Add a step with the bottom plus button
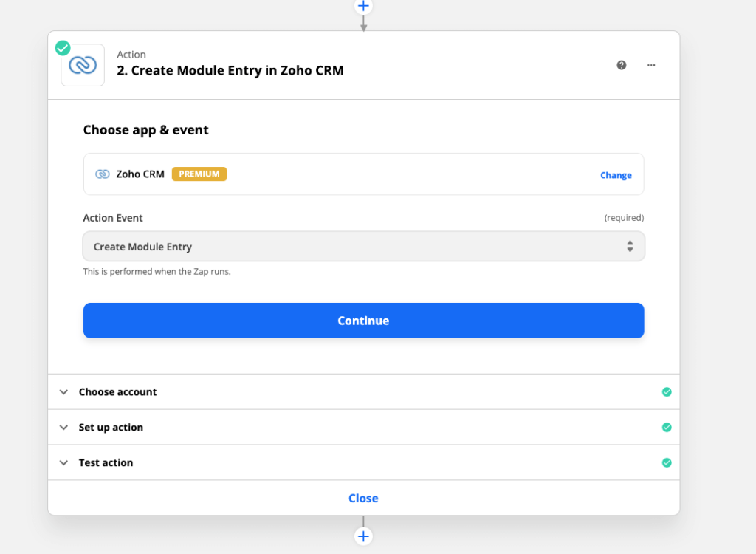The image size is (756, 554). 363,536
